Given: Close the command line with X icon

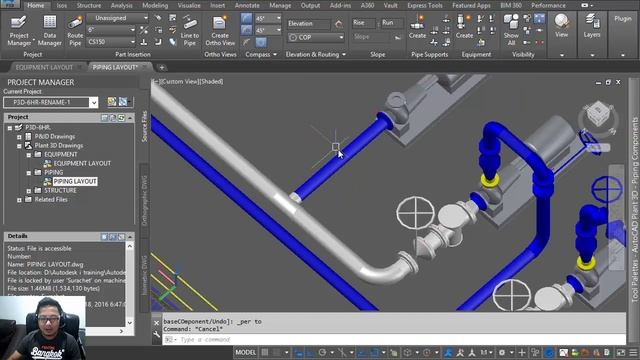Looking at the screenshot, I should pyautogui.click(x=156, y=323).
